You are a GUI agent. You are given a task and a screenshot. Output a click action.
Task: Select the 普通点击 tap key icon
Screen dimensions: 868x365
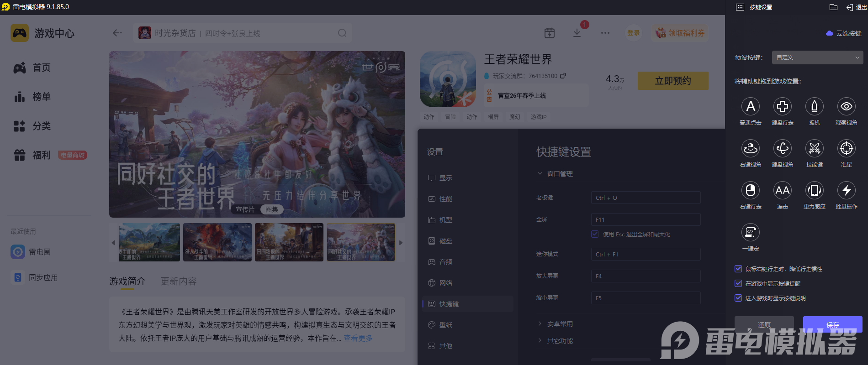coord(750,106)
